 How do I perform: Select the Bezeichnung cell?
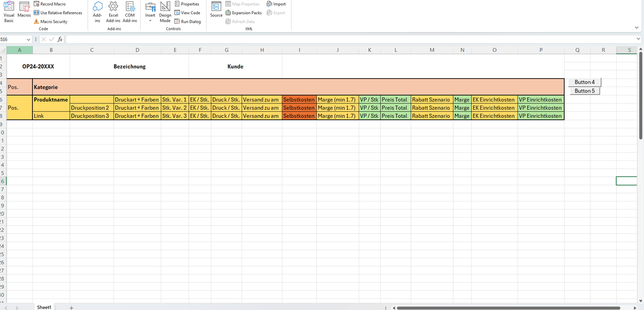click(129, 67)
